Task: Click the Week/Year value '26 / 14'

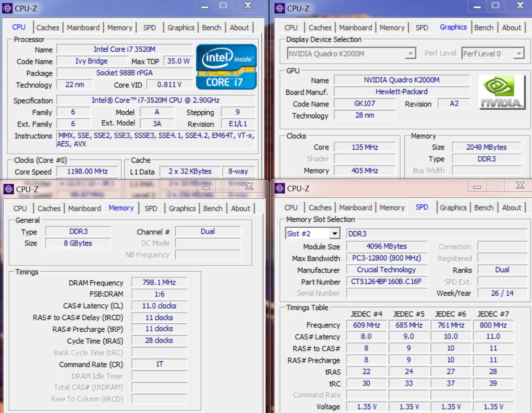Action: click(502, 293)
